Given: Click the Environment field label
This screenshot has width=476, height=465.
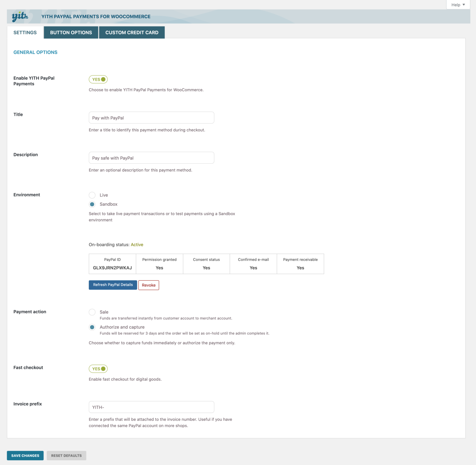Looking at the screenshot, I should pyautogui.click(x=27, y=195).
